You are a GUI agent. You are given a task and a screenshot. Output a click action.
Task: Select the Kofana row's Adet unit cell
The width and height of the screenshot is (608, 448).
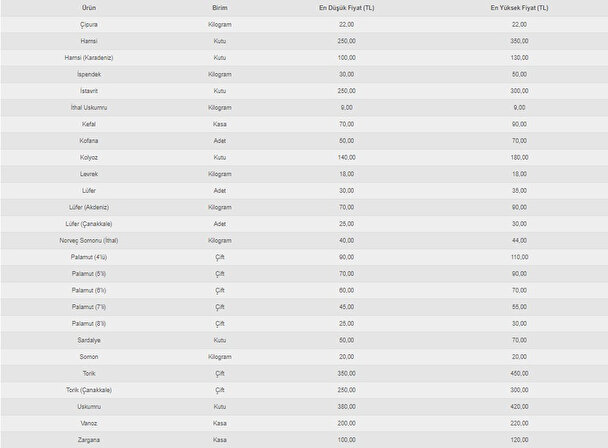click(x=220, y=140)
